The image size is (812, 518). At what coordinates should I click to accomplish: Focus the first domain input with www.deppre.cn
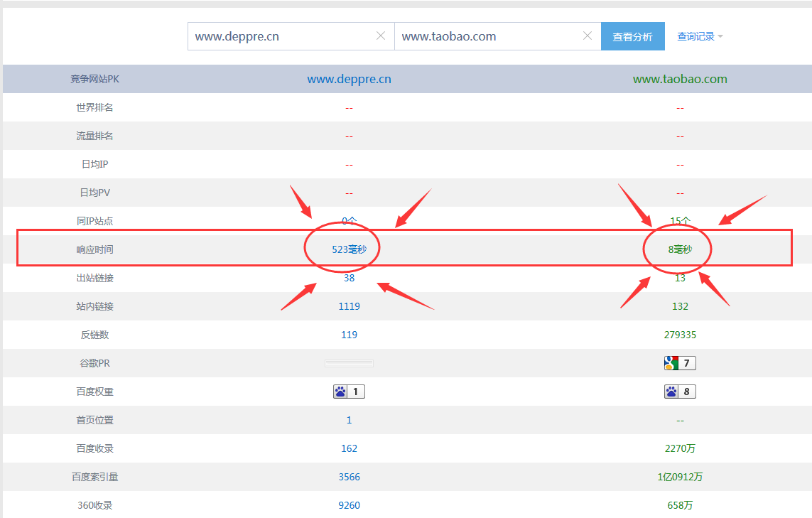point(281,36)
